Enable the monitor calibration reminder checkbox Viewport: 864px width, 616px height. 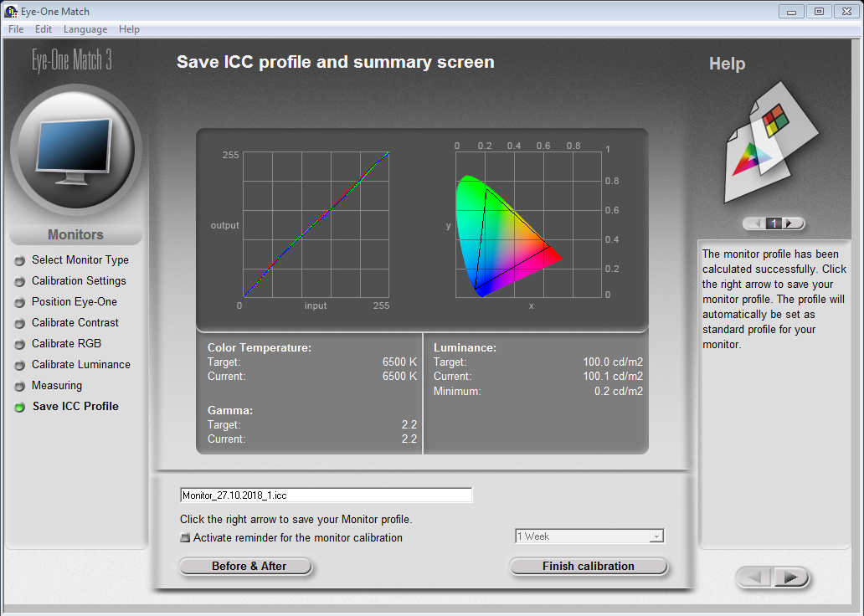[185, 537]
